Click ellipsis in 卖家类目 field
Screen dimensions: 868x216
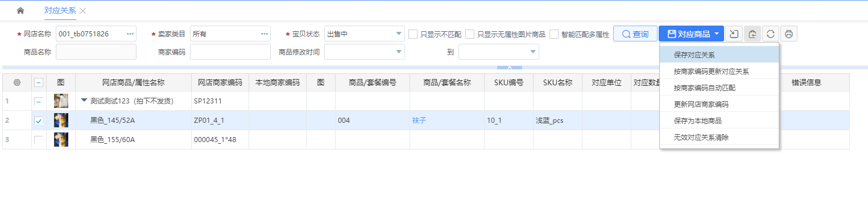[x=264, y=34]
